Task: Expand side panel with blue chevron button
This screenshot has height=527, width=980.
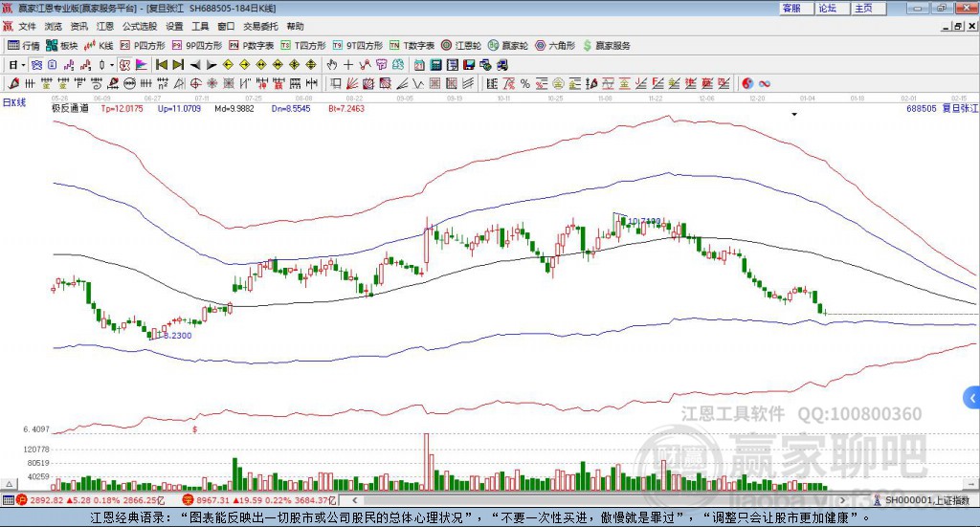Action: pos(972,397)
